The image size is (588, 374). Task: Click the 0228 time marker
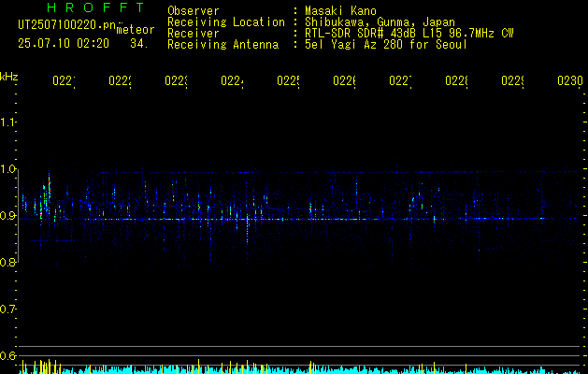[456, 81]
